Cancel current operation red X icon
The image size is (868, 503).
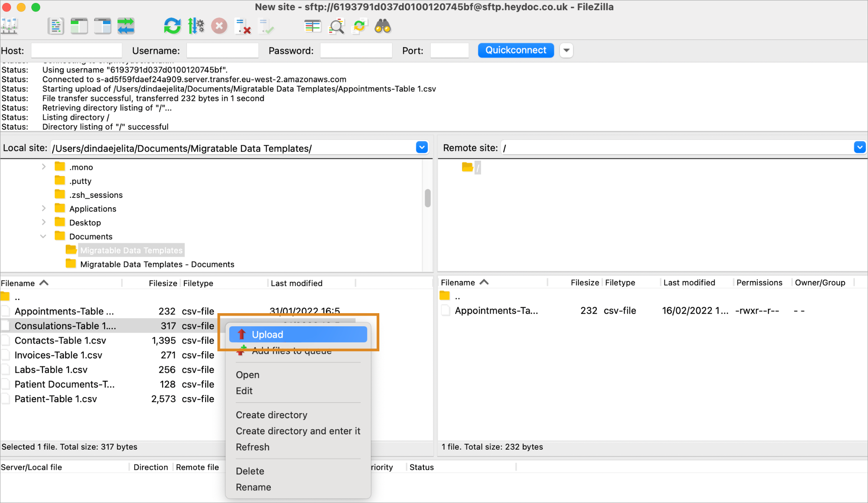tap(219, 26)
